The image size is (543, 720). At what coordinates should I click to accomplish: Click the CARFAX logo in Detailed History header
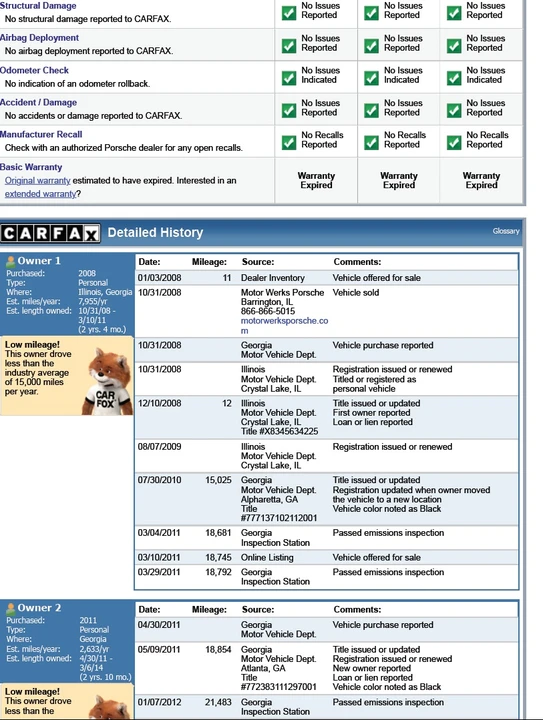click(x=50, y=233)
